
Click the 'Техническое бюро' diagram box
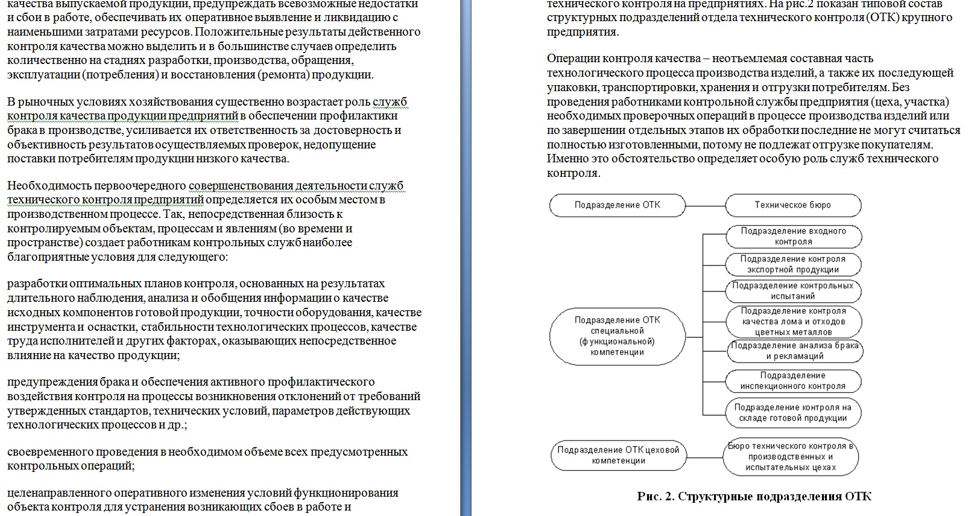pyautogui.click(x=793, y=205)
